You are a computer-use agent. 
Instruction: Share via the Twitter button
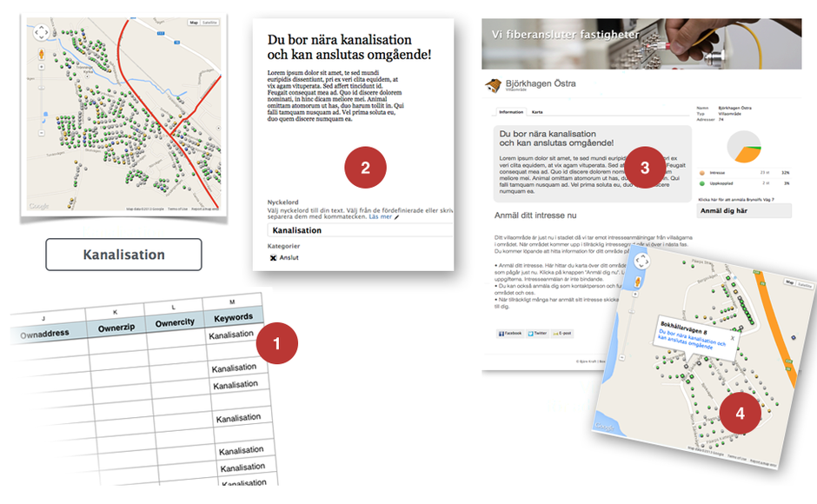tap(536, 333)
